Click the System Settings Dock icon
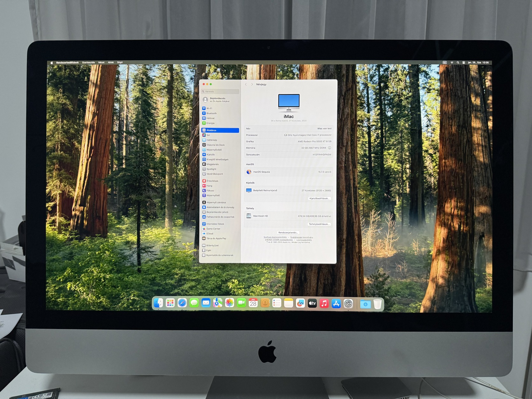Viewport: 532px width, 399px height. [x=348, y=304]
